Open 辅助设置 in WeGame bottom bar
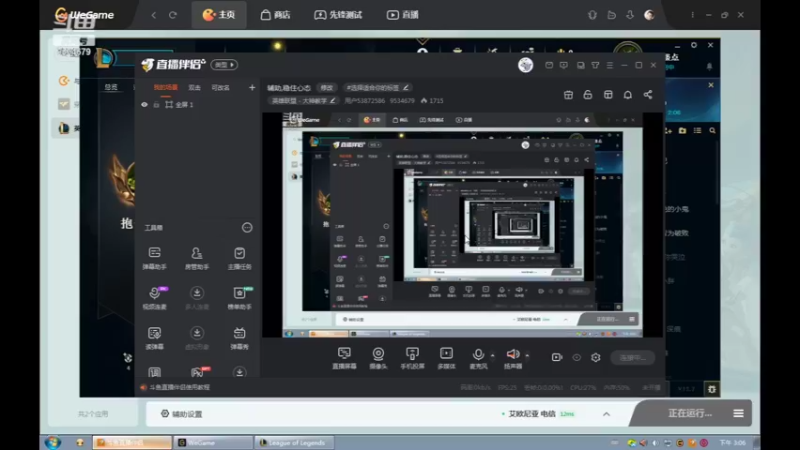This screenshot has height=450, width=800. (x=182, y=414)
